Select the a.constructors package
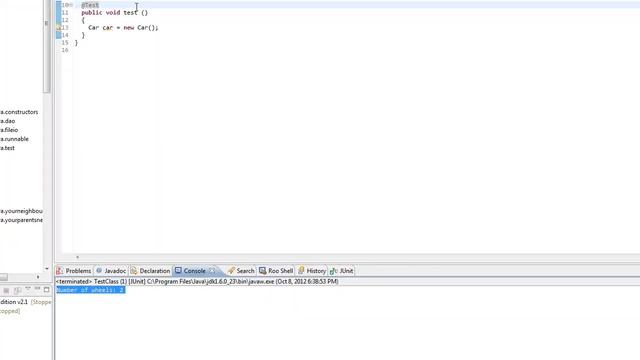 point(19,112)
